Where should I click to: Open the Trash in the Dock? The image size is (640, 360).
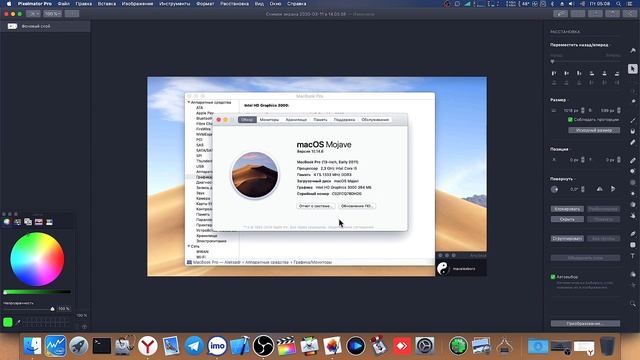(x=607, y=346)
